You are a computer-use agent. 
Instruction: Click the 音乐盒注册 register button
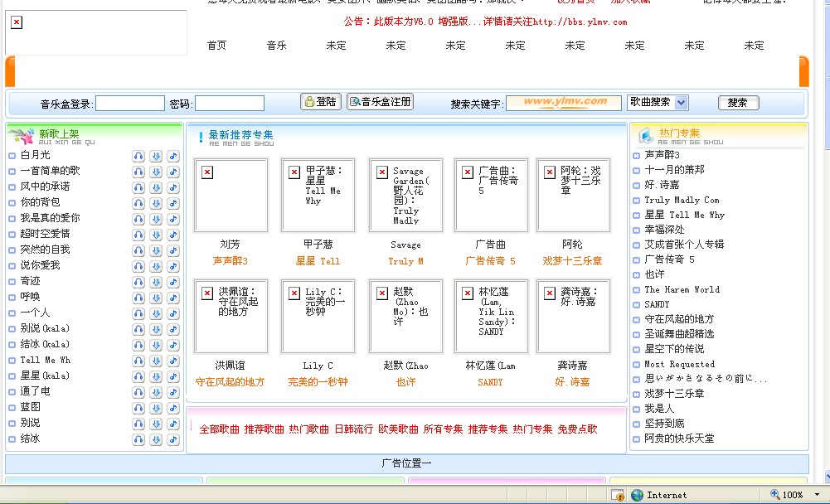pos(380,102)
